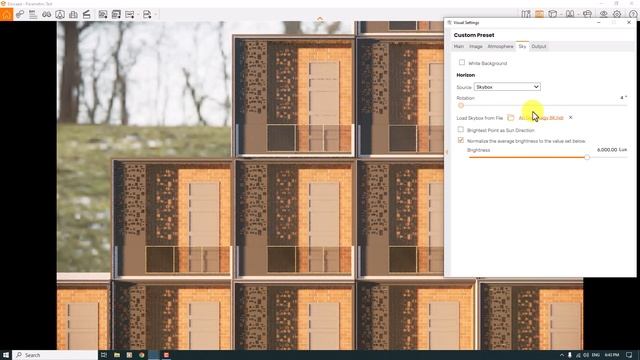This screenshot has height=360, width=640.
Task: Click the open book icon
Action: click(x=570, y=14)
